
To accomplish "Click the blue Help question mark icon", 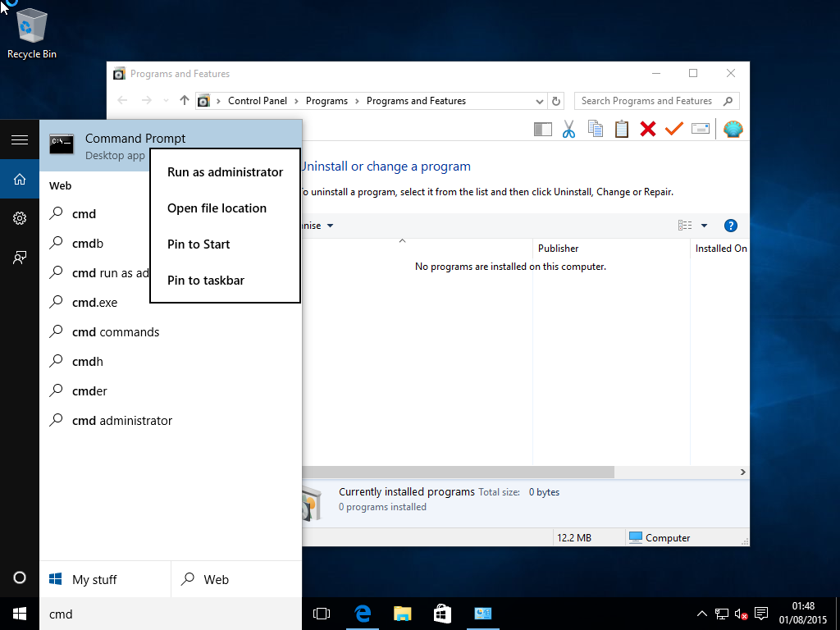I will coord(731,226).
